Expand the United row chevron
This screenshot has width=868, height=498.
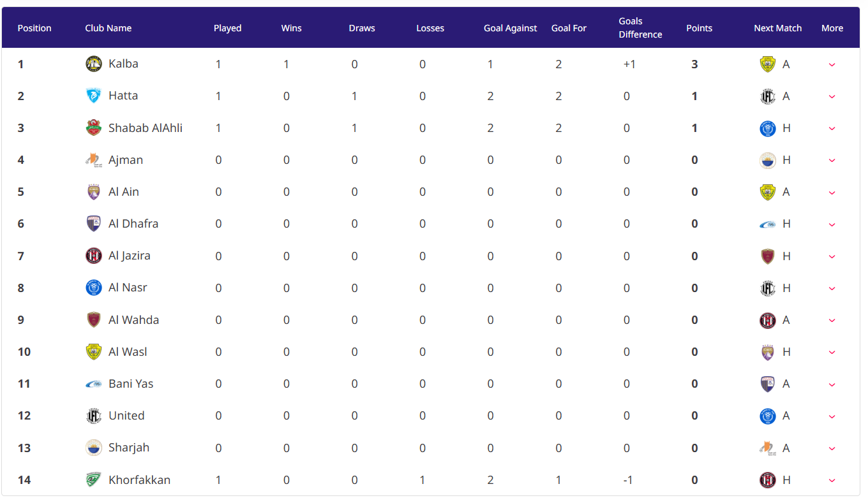832,416
